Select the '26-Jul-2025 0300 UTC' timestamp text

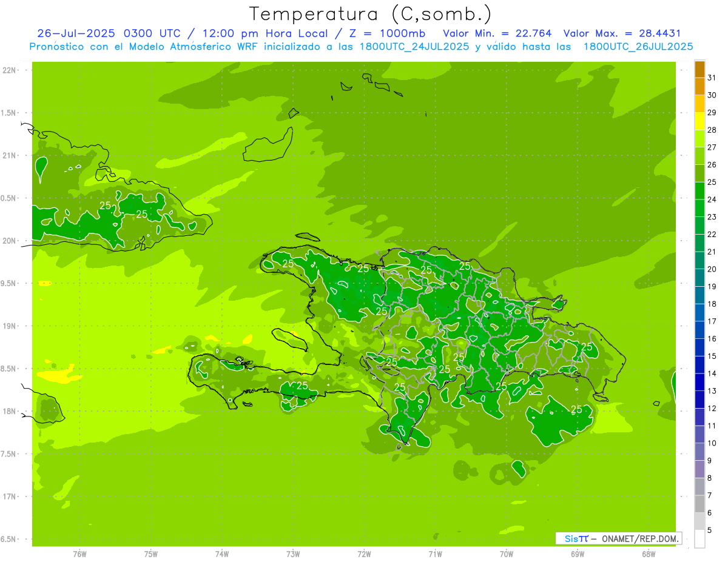(109, 33)
